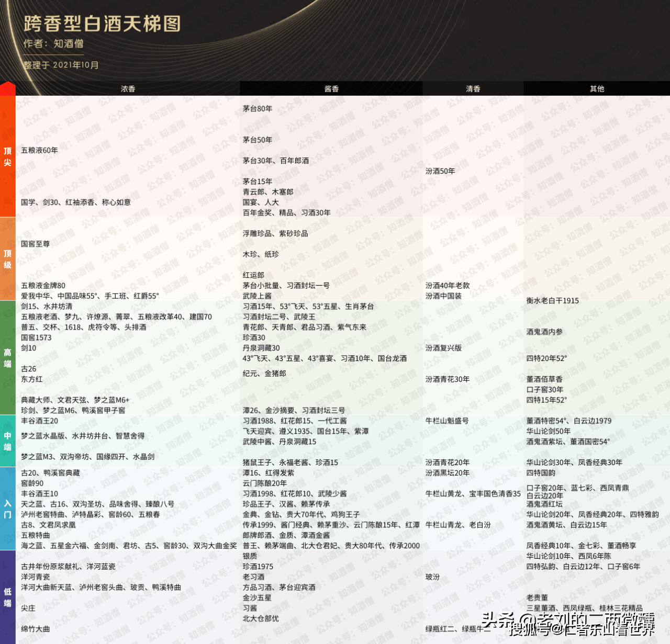
Task: Click the entry 窖龄90
Action: 32,483
